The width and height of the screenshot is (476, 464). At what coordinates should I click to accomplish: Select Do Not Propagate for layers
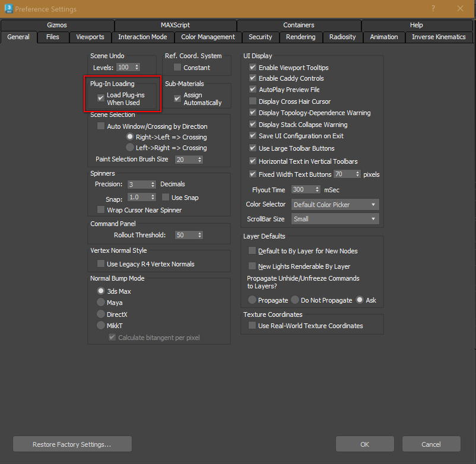click(x=295, y=300)
